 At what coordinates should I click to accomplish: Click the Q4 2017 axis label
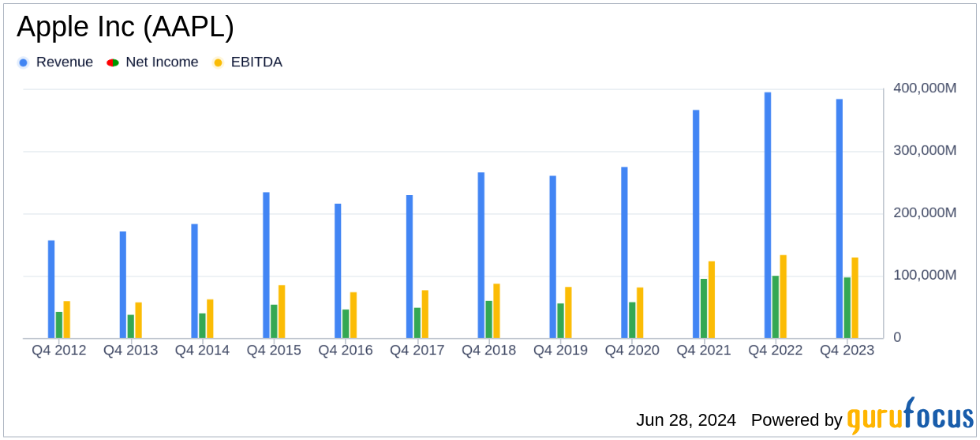point(417,350)
